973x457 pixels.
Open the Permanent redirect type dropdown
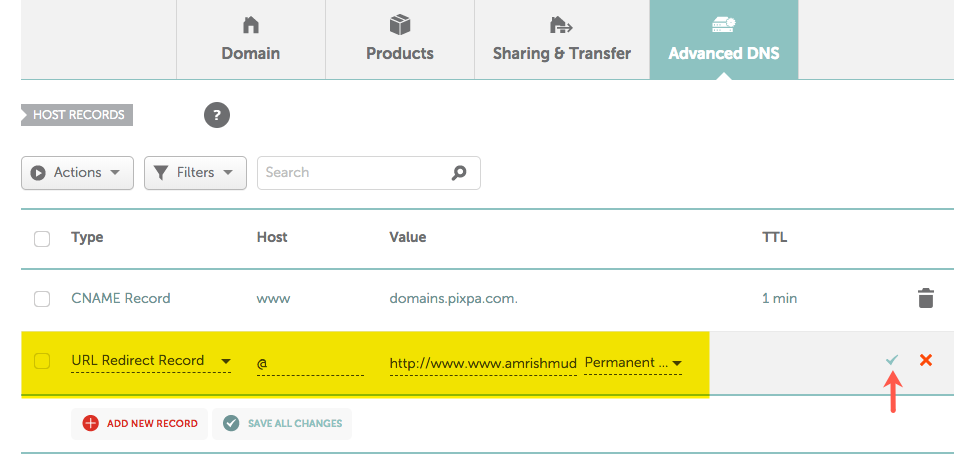pos(634,363)
